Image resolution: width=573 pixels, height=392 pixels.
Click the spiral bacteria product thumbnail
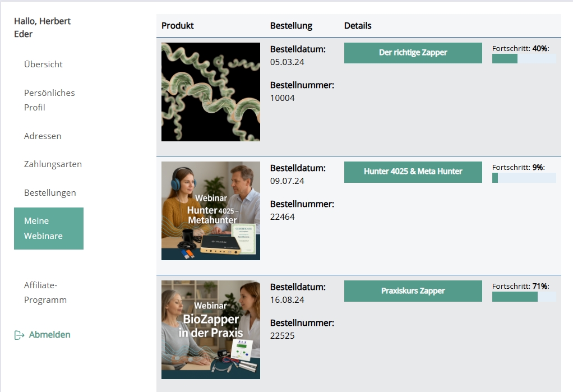pyautogui.click(x=211, y=92)
